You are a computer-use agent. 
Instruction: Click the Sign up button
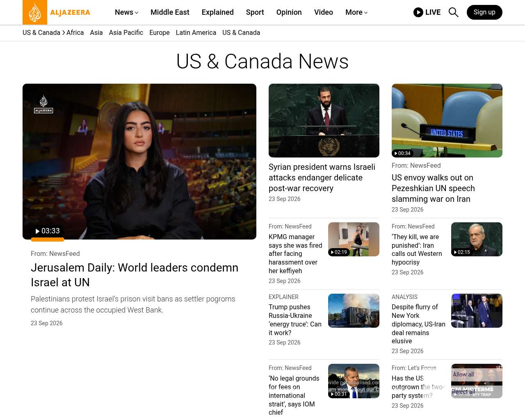point(484,12)
